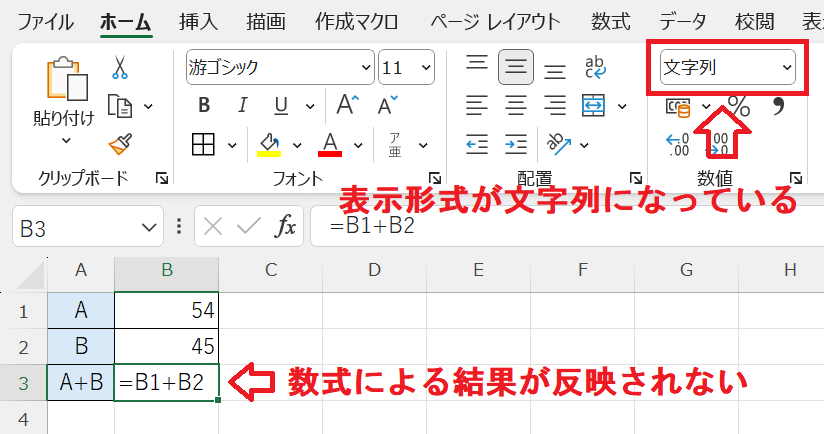Confirm the entry with the checkmark button
The image size is (824, 434).
pyautogui.click(x=249, y=227)
